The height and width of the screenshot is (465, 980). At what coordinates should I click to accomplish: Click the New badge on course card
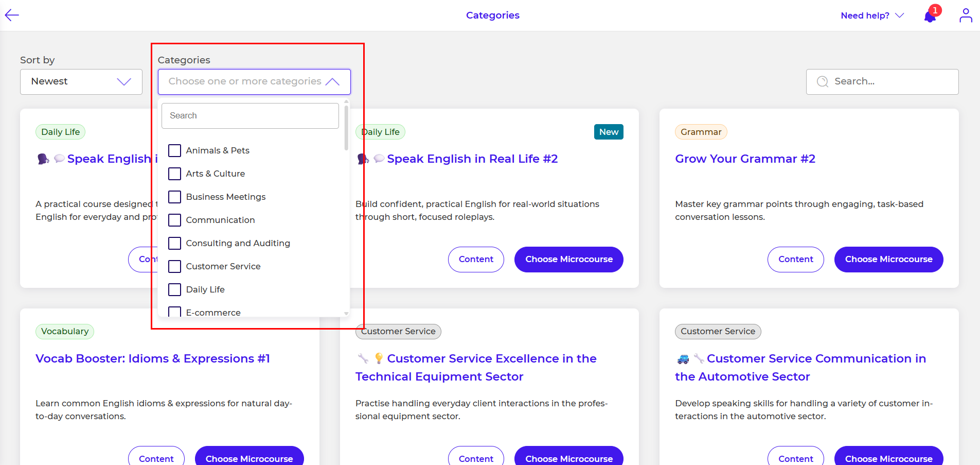point(608,132)
